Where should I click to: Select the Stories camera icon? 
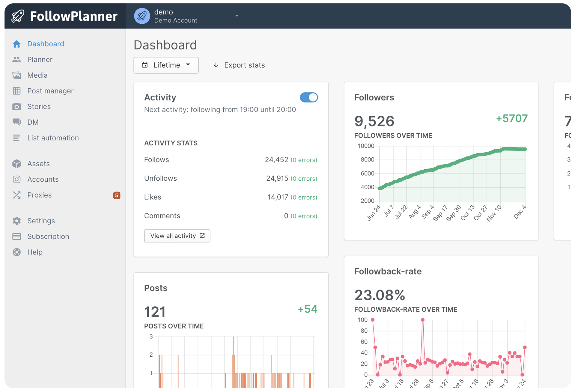click(x=17, y=106)
